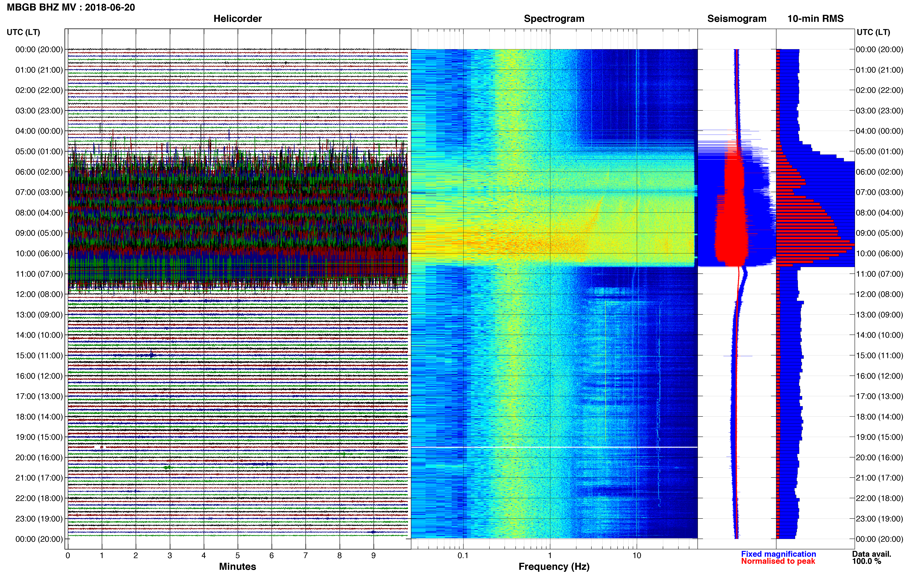Click Minutes axis tick label 5

(238, 555)
